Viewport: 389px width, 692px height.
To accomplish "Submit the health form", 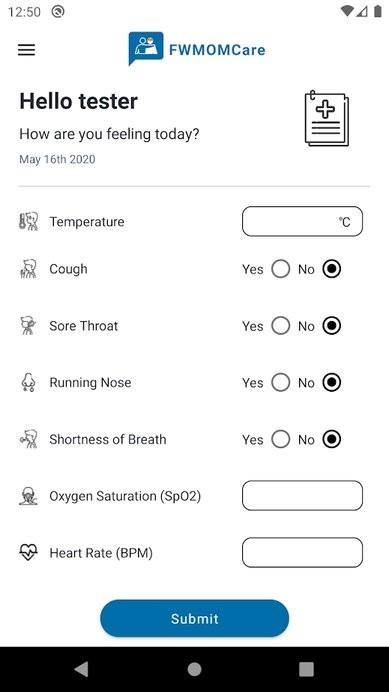I will click(195, 618).
